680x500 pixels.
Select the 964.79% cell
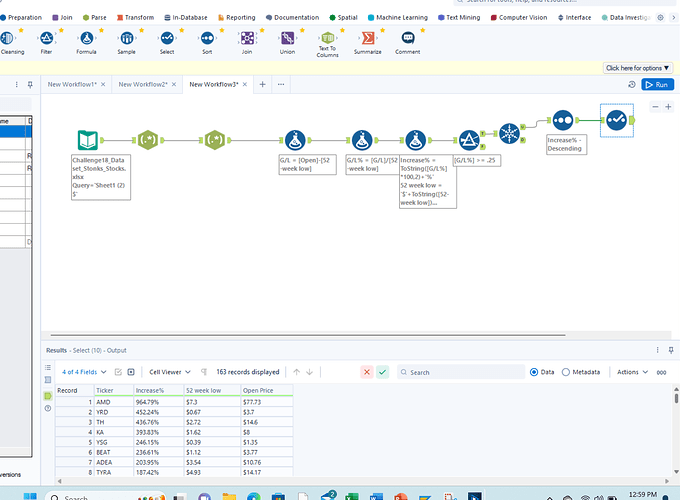[x=159, y=402]
